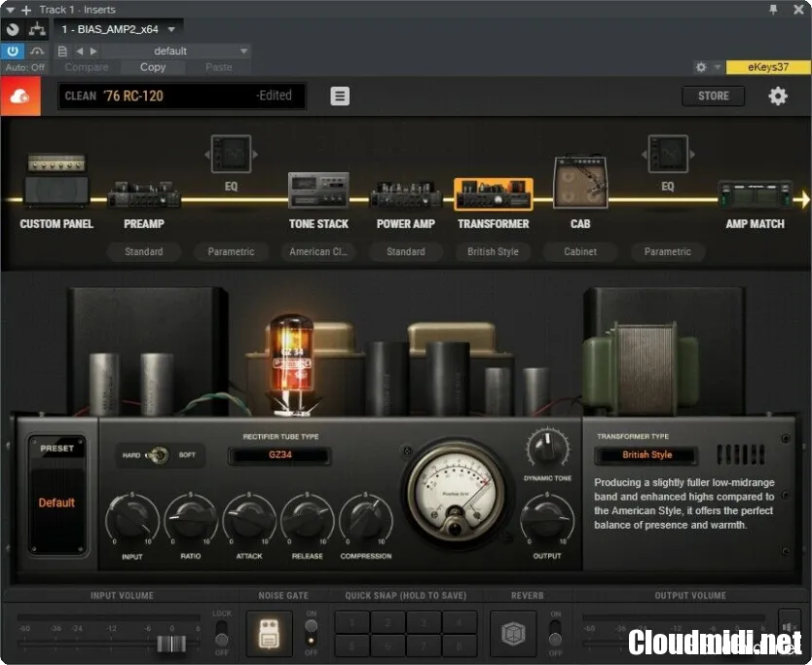
Task: Select the American tone stack type label
Action: point(318,251)
